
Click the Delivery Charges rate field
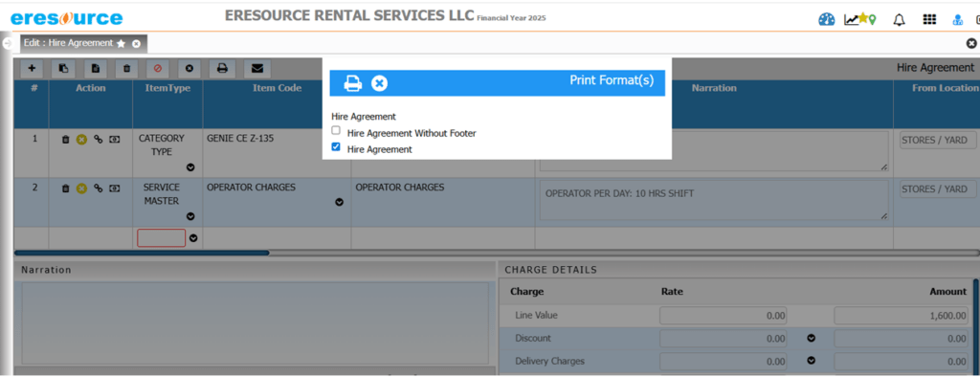(724, 361)
